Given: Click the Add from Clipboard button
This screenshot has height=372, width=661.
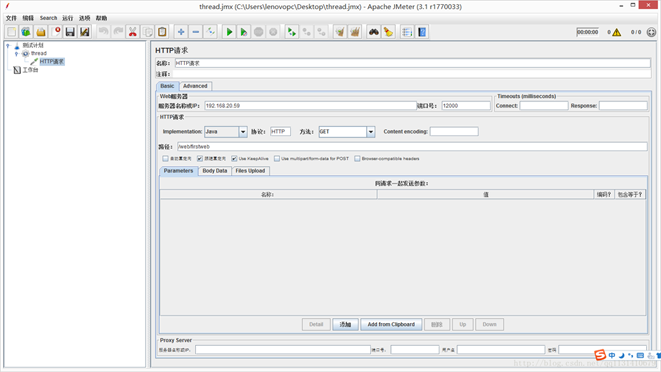Looking at the screenshot, I should pyautogui.click(x=391, y=324).
